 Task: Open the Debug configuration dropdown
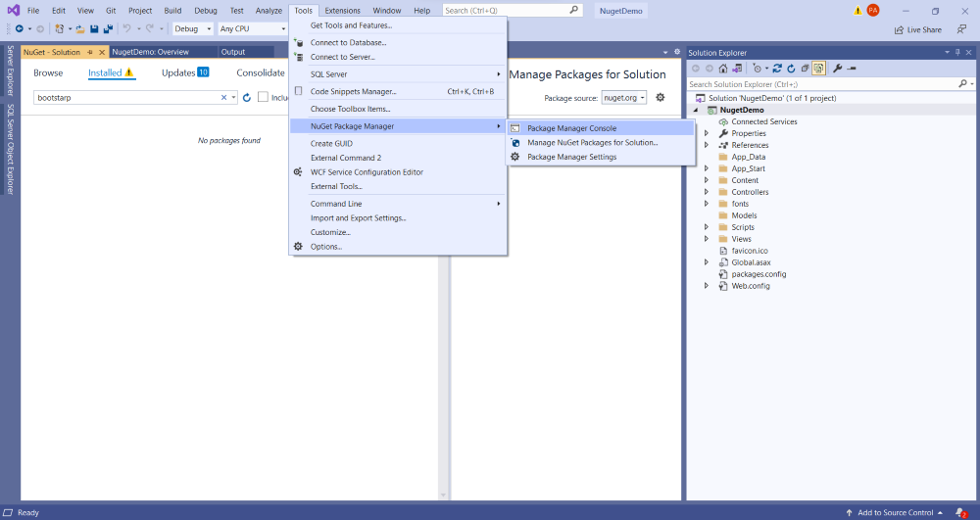click(x=193, y=28)
